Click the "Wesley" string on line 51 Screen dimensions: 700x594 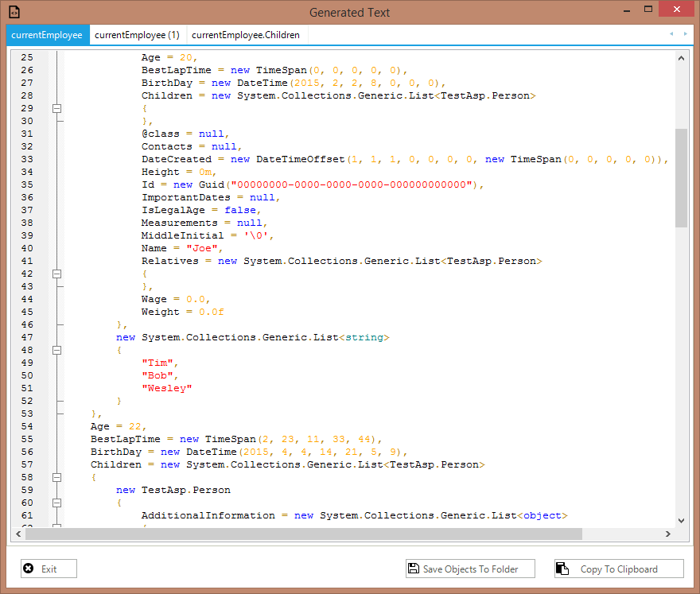pos(167,388)
